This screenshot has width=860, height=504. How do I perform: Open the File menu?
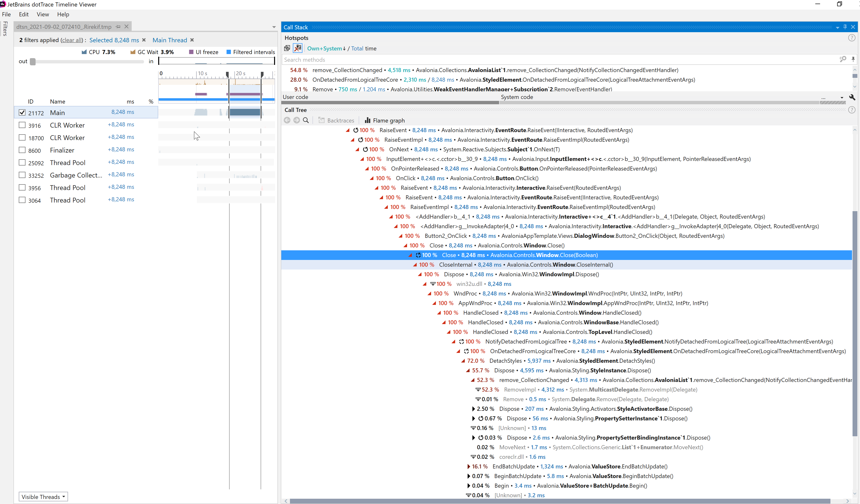[6, 14]
